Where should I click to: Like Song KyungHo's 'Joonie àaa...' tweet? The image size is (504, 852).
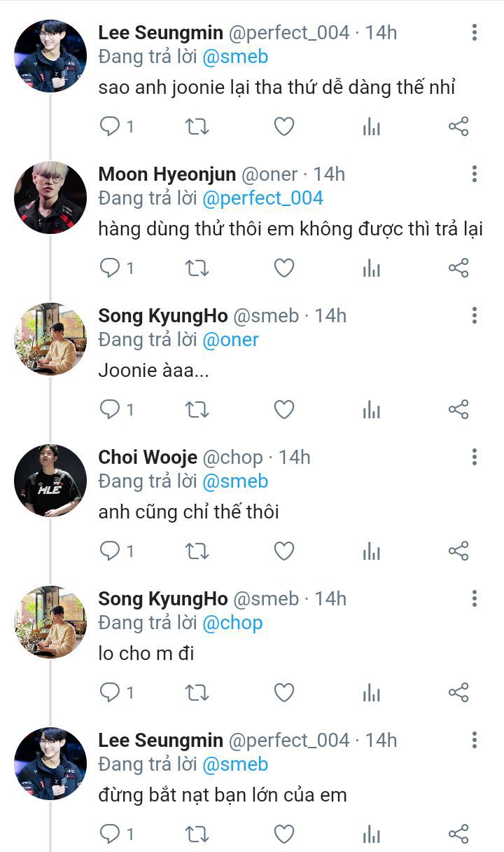coord(283,410)
